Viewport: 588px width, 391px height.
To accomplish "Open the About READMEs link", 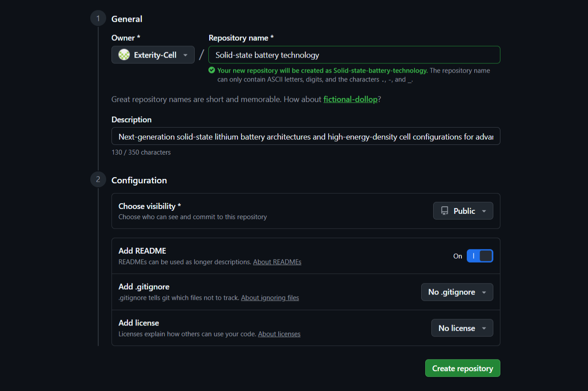I will (x=277, y=262).
